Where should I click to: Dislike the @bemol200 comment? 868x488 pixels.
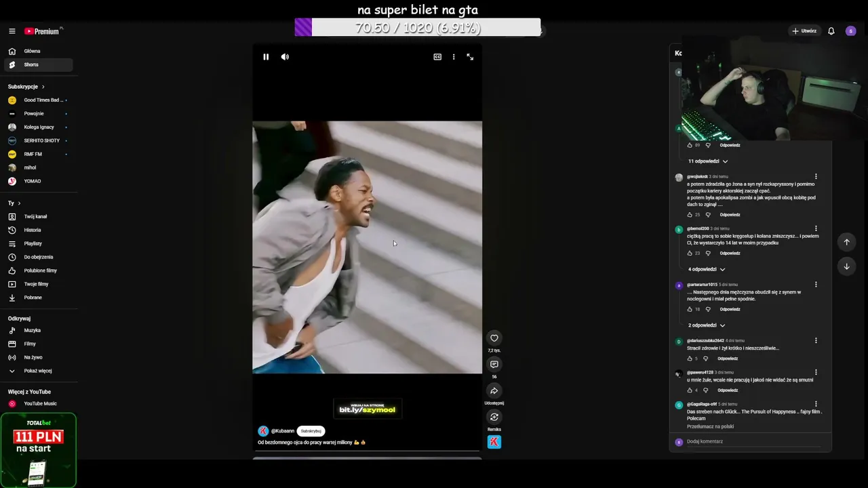[x=708, y=253]
